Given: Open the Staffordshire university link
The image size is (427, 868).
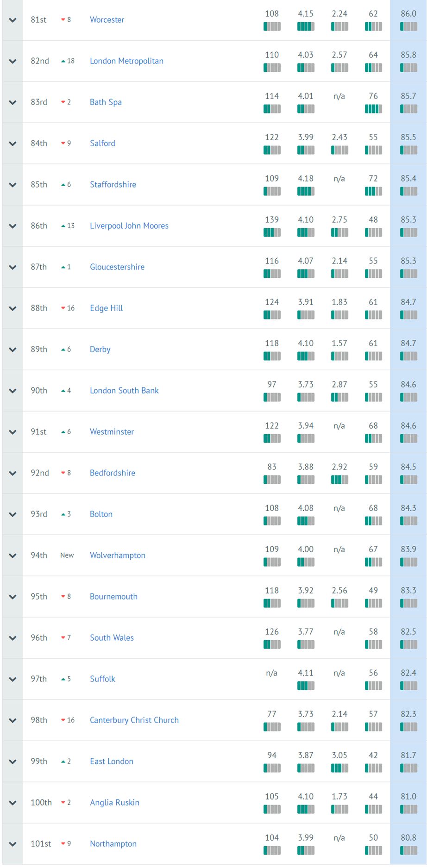Looking at the screenshot, I should coord(113,185).
